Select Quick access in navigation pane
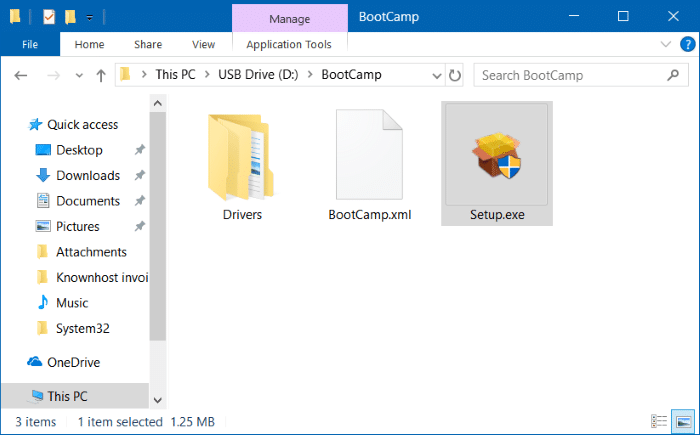Image resolution: width=700 pixels, height=435 pixels. pyautogui.click(x=83, y=125)
